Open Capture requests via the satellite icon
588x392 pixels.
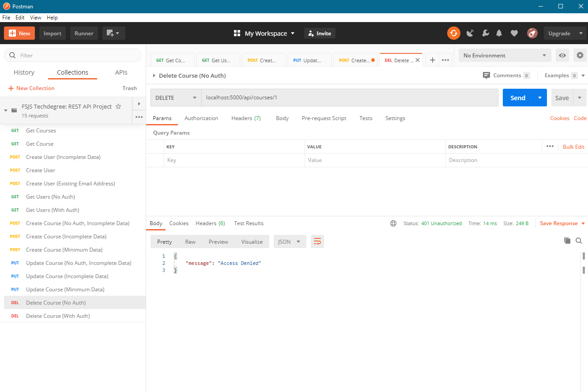(x=470, y=33)
